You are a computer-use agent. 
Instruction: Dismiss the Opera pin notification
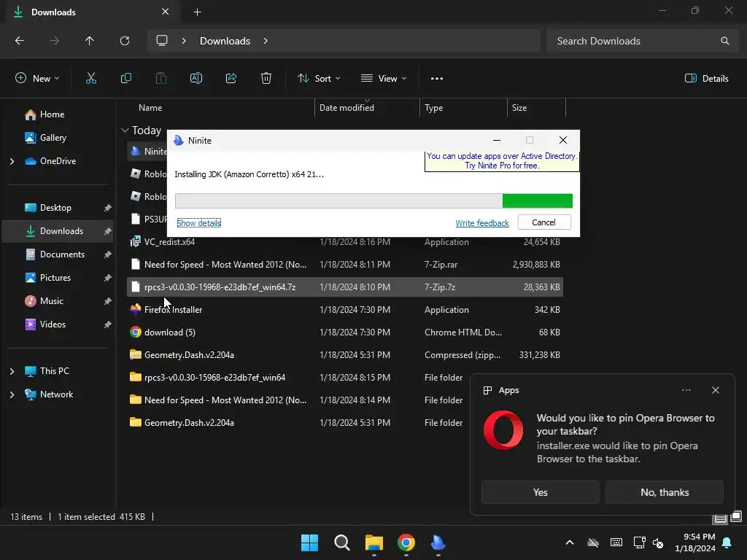[715, 390]
